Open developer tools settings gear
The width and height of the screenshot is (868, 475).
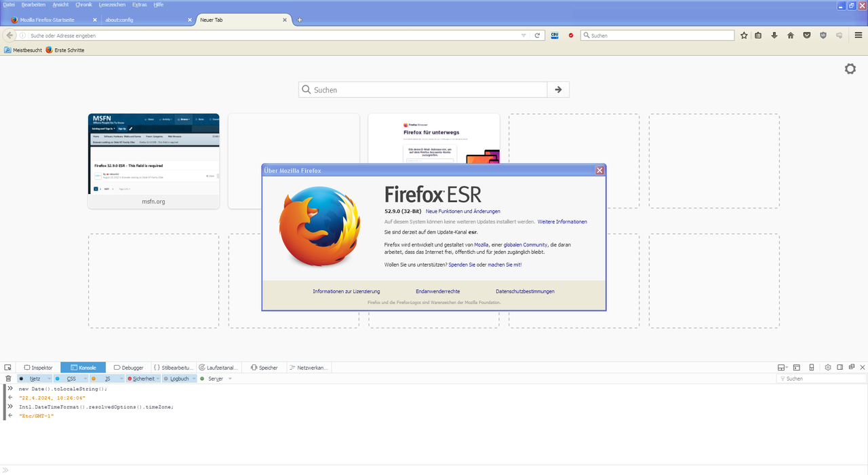pos(828,367)
